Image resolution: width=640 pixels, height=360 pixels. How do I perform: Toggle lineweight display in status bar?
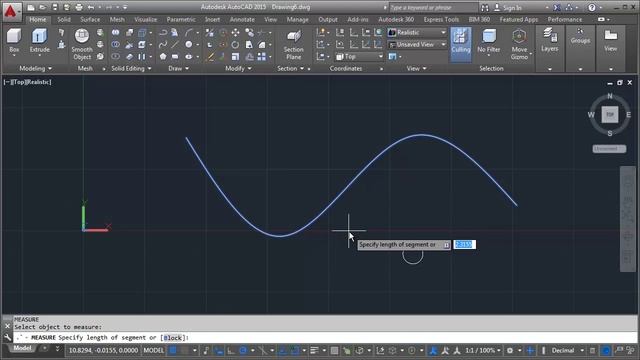tap(314, 350)
